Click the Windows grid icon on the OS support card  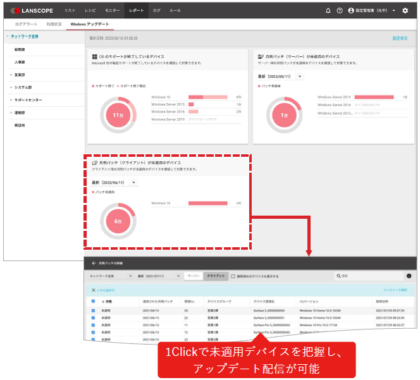pyautogui.click(x=95, y=57)
